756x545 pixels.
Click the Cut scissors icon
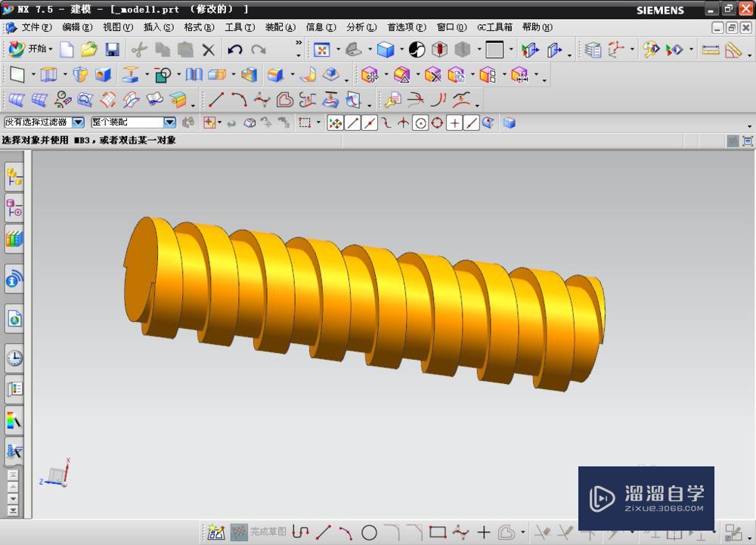pyautogui.click(x=140, y=49)
